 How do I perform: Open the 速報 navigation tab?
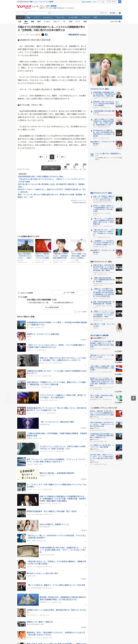pos(28,17)
